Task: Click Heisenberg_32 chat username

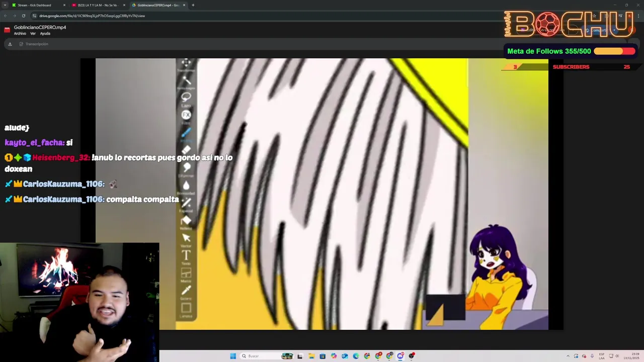Action: [x=61, y=158]
